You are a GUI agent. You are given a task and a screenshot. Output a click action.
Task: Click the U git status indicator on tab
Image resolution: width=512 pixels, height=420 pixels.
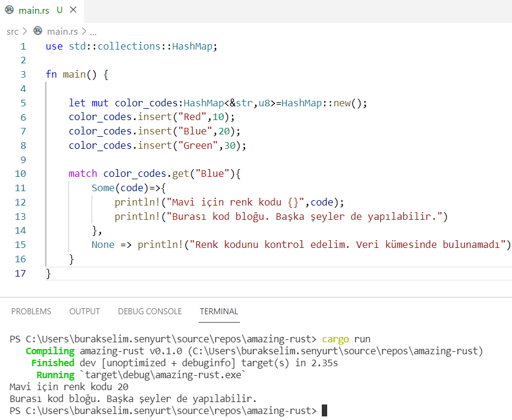pos(59,10)
